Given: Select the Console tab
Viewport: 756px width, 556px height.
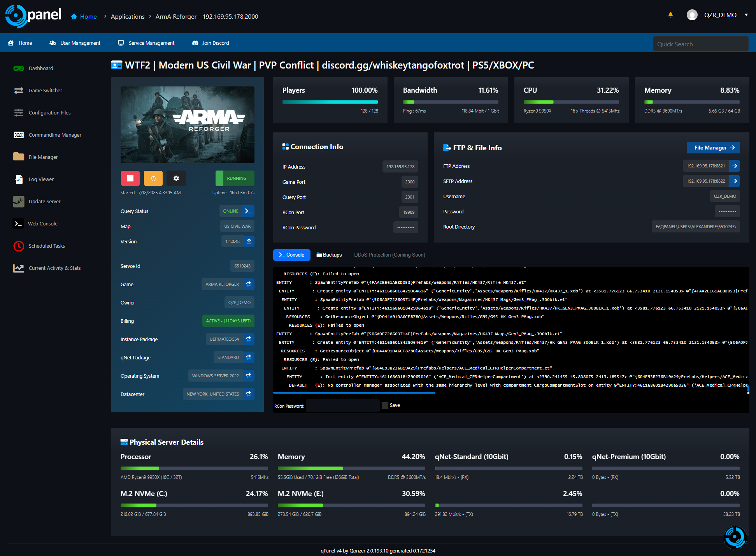Looking at the screenshot, I should pyautogui.click(x=292, y=255).
